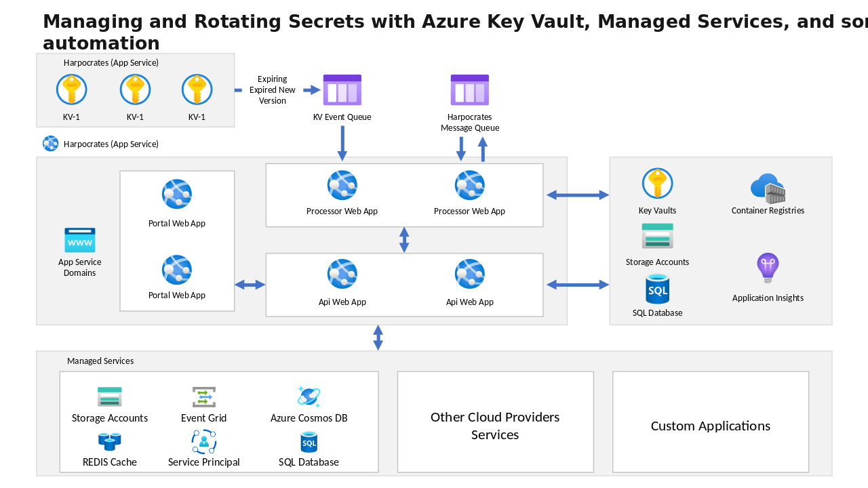This screenshot has height=488, width=868.
Task: Click the Event Grid icon
Action: [x=203, y=397]
